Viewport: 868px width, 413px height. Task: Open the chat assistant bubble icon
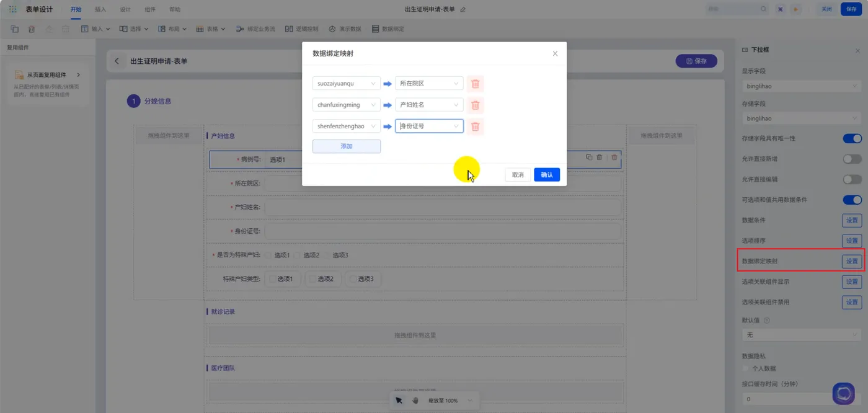pyautogui.click(x=844, y=394)
